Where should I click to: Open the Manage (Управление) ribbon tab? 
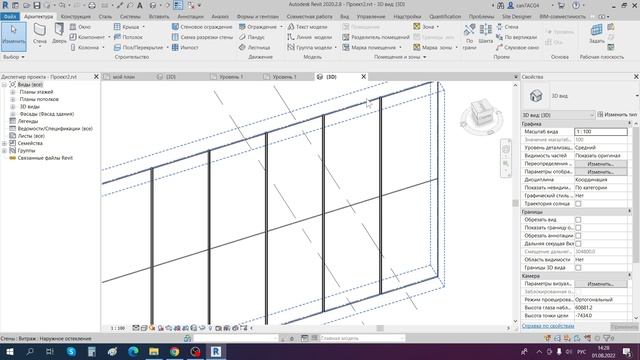pyautogui.click(x=371, y=17)
